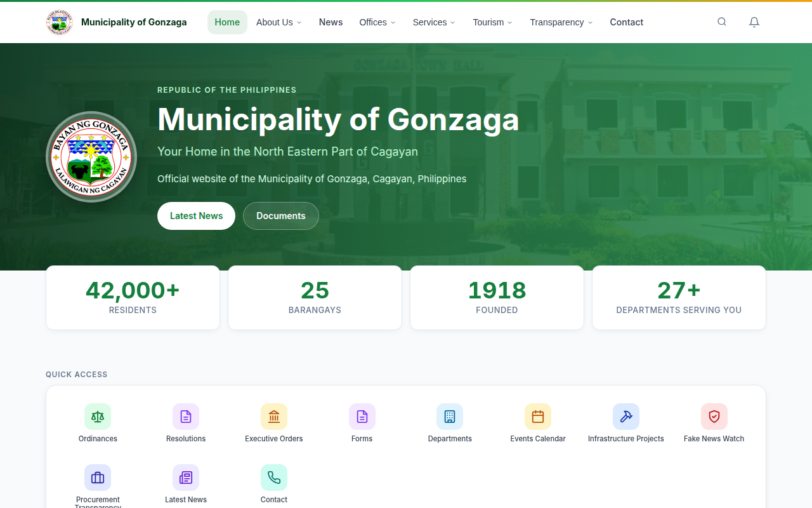Click the Quick Access heading
Image resolution: width=812 pixels, height=508 pixels.
point(77,375)
